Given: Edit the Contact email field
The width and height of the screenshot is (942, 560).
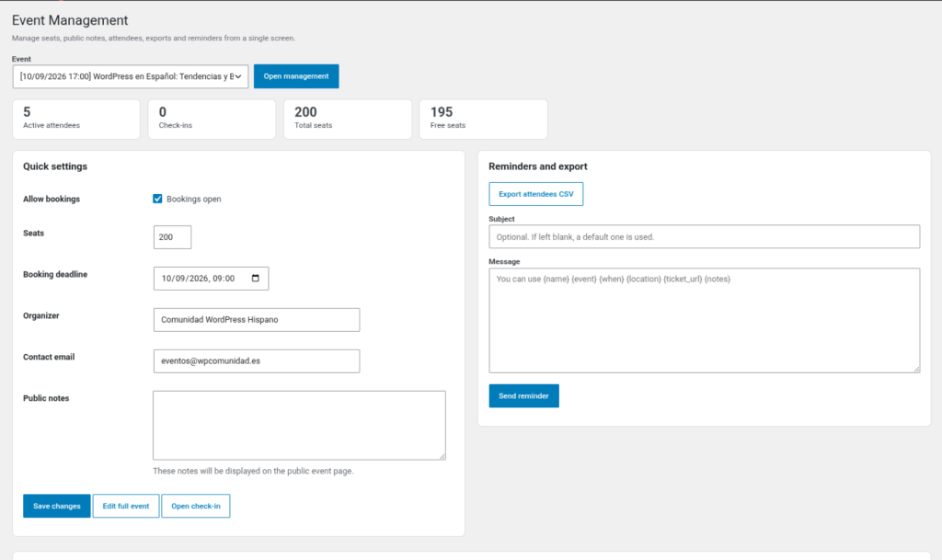Looking at the screenshot, I should coord(257,361).
